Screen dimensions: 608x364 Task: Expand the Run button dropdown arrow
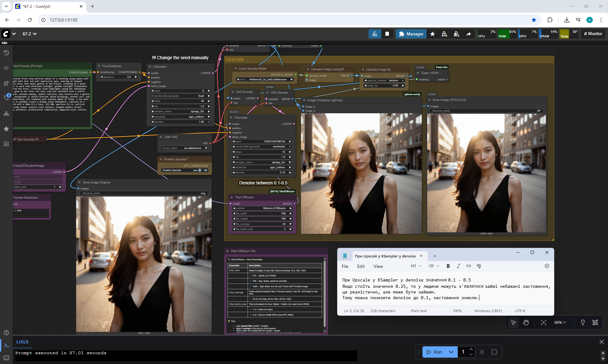451,352
